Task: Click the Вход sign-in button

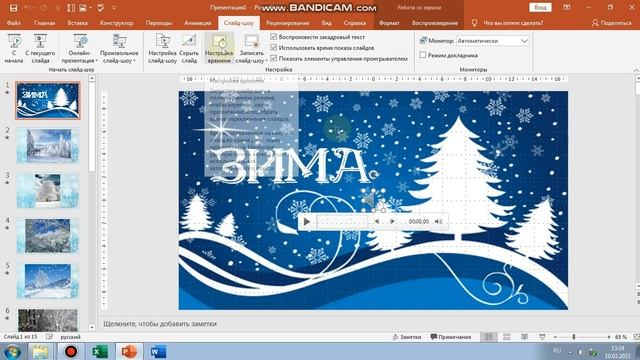Action: 540,7
